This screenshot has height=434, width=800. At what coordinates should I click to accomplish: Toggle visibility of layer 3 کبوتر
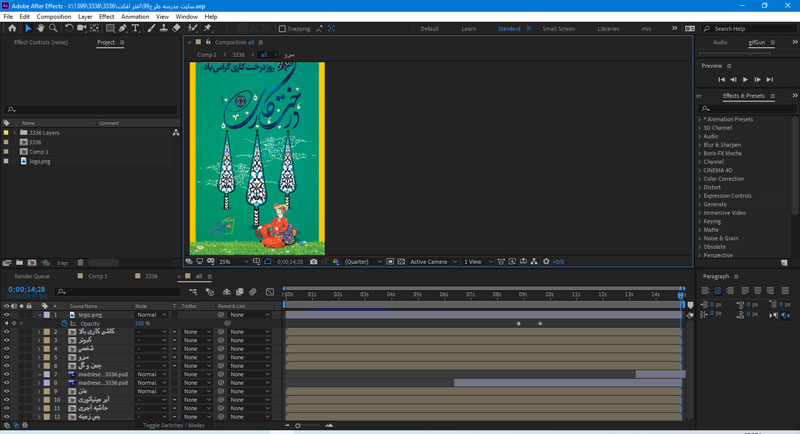click(7, 340)
